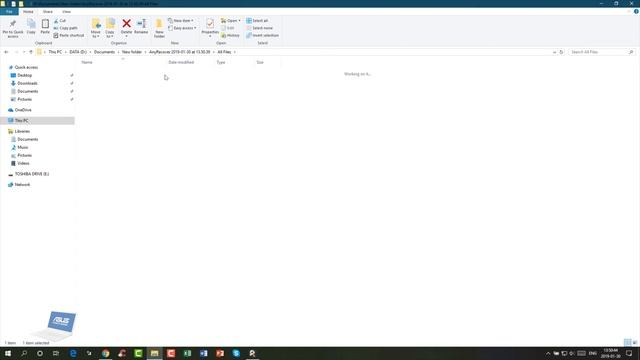
Task: Open Word from the taskbar
Action: pyautogui.click(x=204, y=353)
